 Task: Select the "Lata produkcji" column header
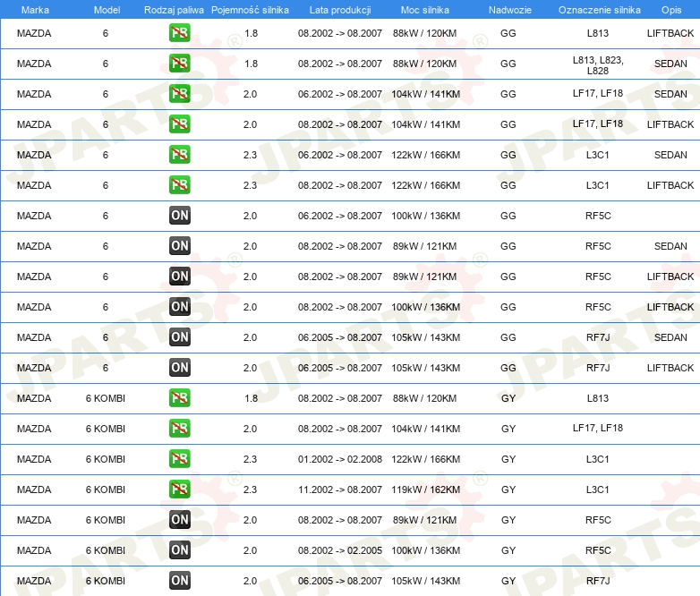(x=339, y=10)
